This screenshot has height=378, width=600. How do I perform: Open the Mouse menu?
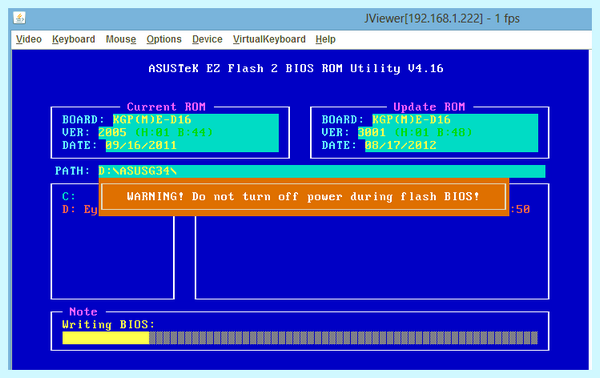click(x=121, y=39)
